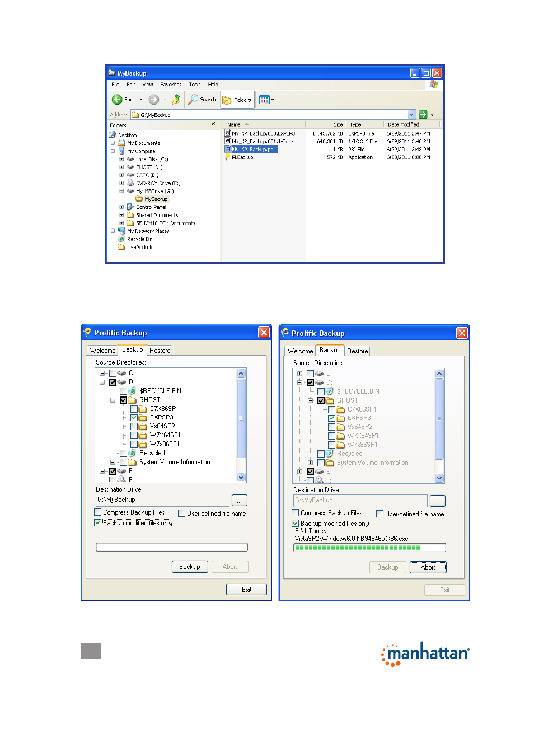Image resolution: width=534 pixels, height=756 pixels.
Task: Click the green Go arrow icon
Action: [x=423, y=114]
